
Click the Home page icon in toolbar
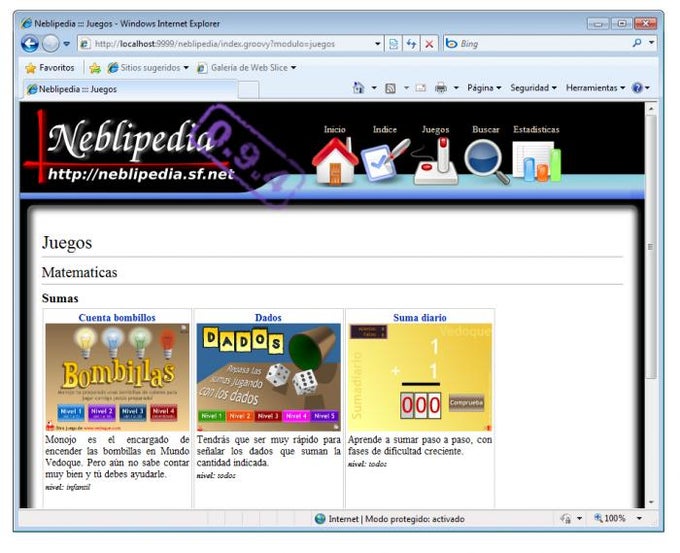[358, 88]
